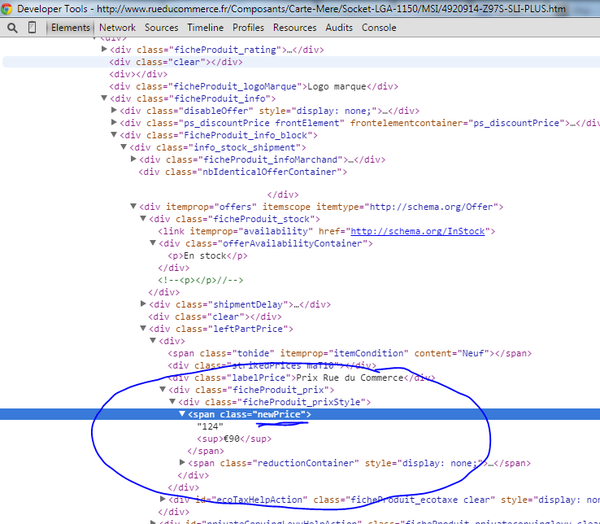Viewport: 600px width, 524px height.
Task: Select the div class="clear" highlighted row
Action: point(300,62)
